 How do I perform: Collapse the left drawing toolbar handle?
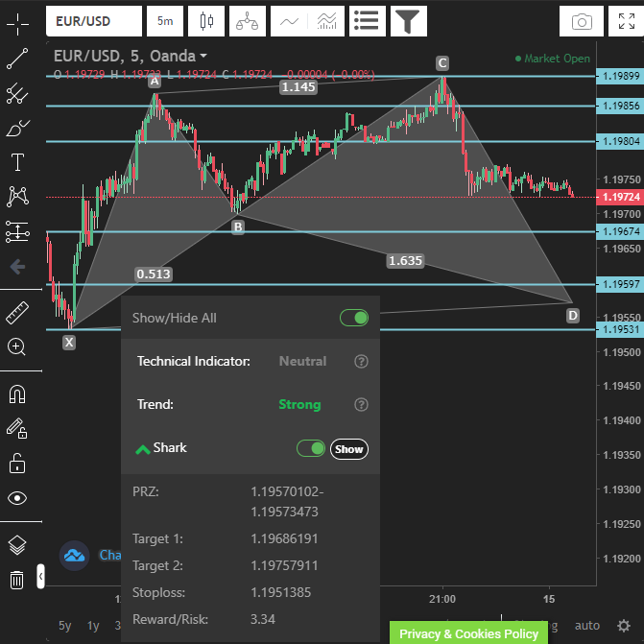(40, 576)
